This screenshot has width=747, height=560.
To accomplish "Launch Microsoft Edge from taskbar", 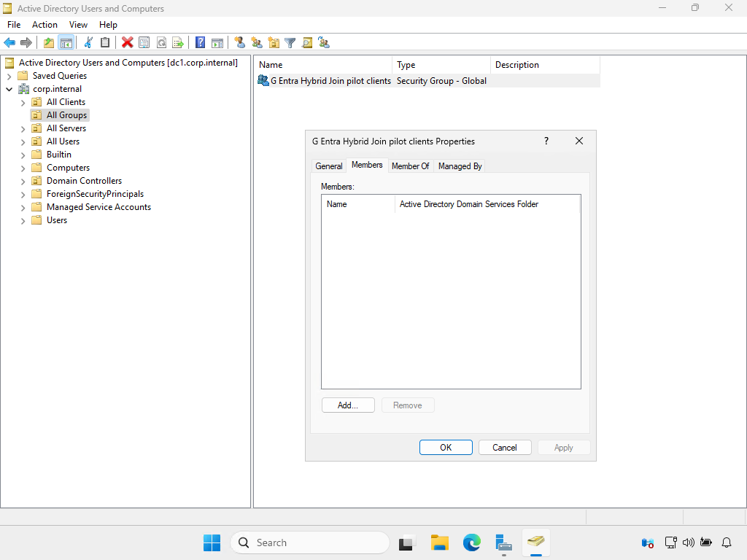I will 472,542.
